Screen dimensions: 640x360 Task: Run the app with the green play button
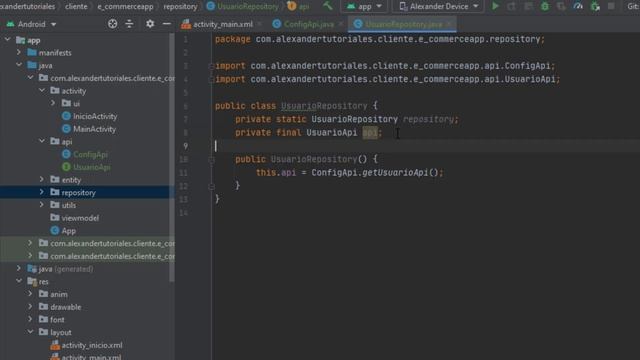coord(495,6)
